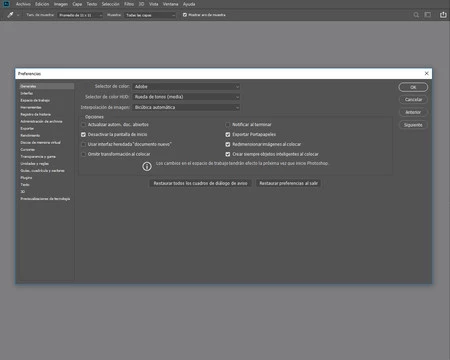Enable Usar interfaz heredada documento nuevo
450x360 pixels.
pyautogui.click(x=83, y=145)
